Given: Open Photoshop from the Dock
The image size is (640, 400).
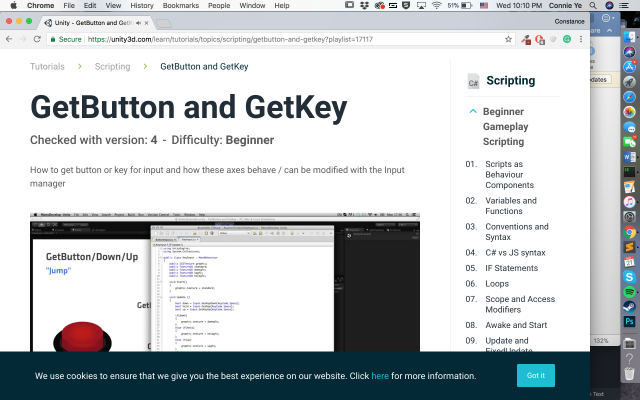Looking at the screenshot, I should click(629, 322).
